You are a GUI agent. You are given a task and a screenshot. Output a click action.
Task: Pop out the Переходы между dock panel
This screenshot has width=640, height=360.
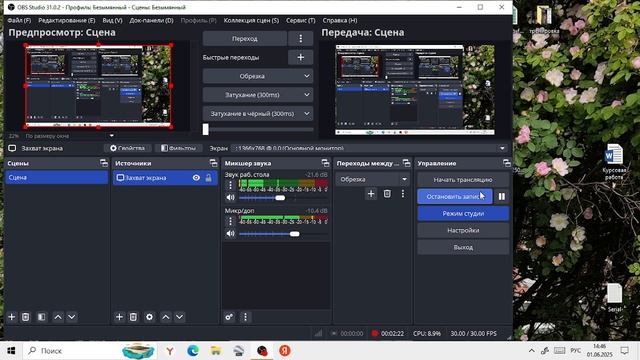pyautogui.click(x=406, y=163)
